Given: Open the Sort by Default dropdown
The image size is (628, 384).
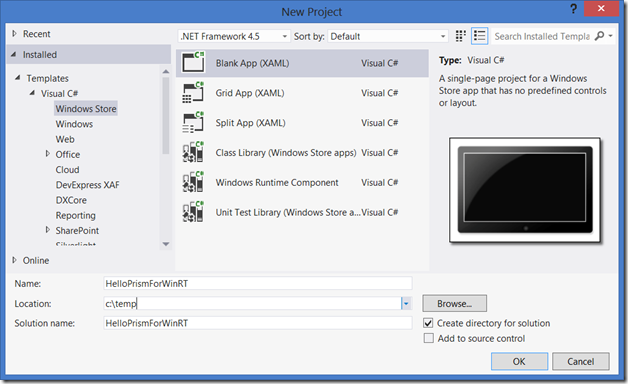Looking at the screenshot, I should pos(388,36).
